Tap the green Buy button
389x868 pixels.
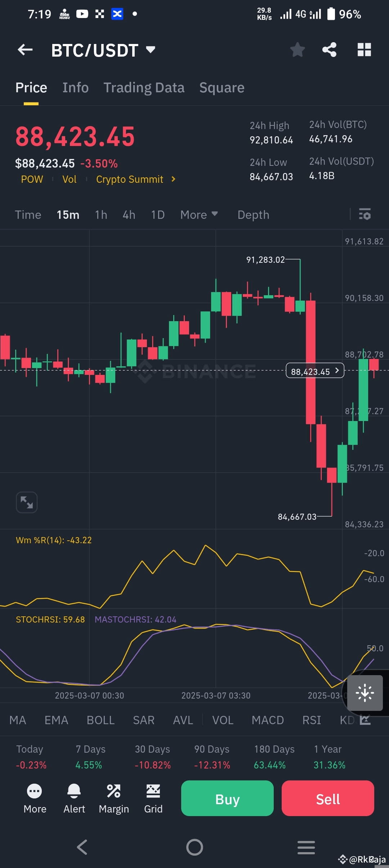pos(227,798)
